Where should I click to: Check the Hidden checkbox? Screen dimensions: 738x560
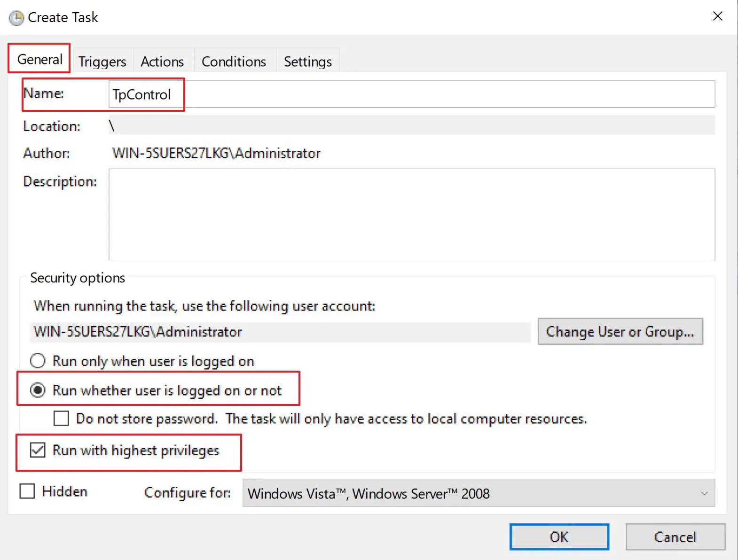[x=27, y=491]
